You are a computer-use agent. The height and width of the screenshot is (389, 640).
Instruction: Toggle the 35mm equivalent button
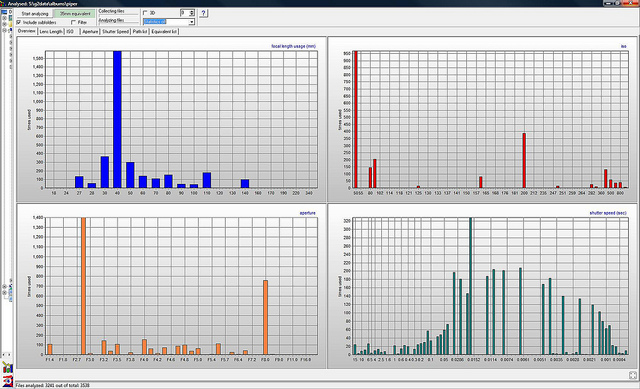point(75,13)
